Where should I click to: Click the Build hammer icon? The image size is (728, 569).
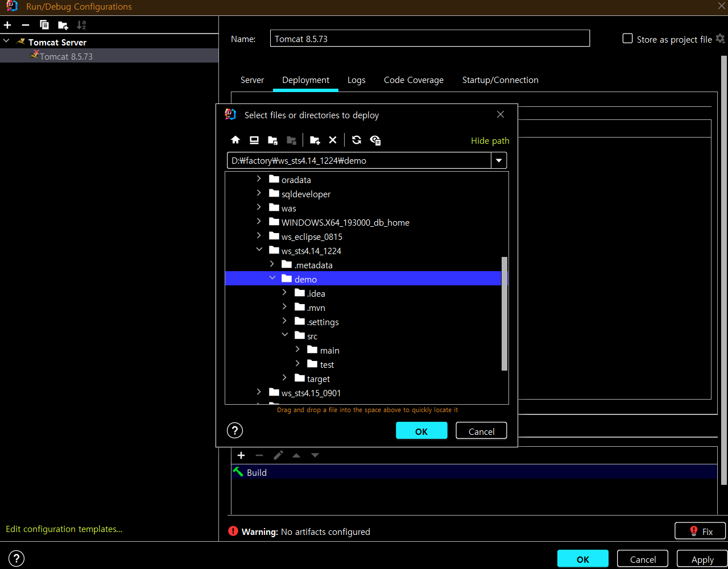pyautogui.click(x=238, y=472)
